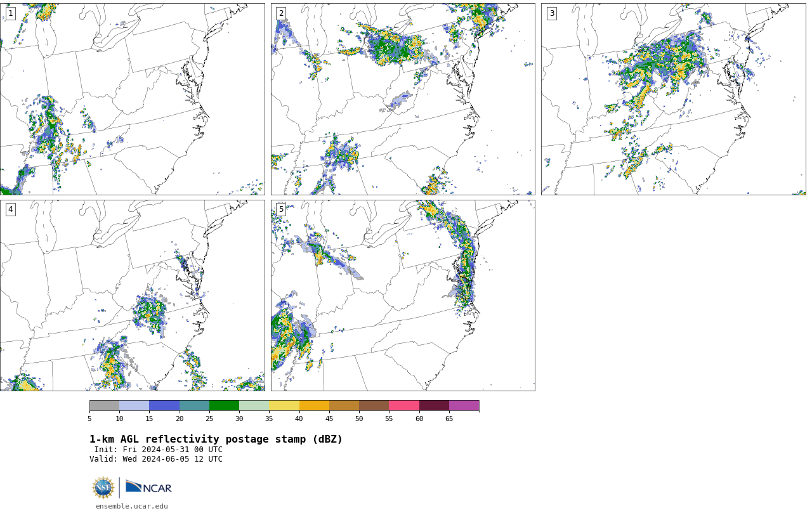
Task: Open ensemble member 5 reflectivity map
Action: 403,295
